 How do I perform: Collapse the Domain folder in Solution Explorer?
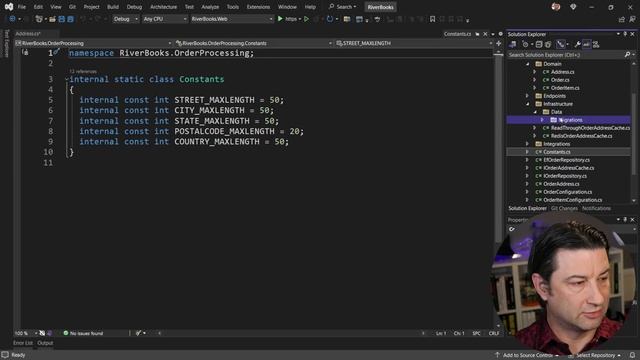527,64
